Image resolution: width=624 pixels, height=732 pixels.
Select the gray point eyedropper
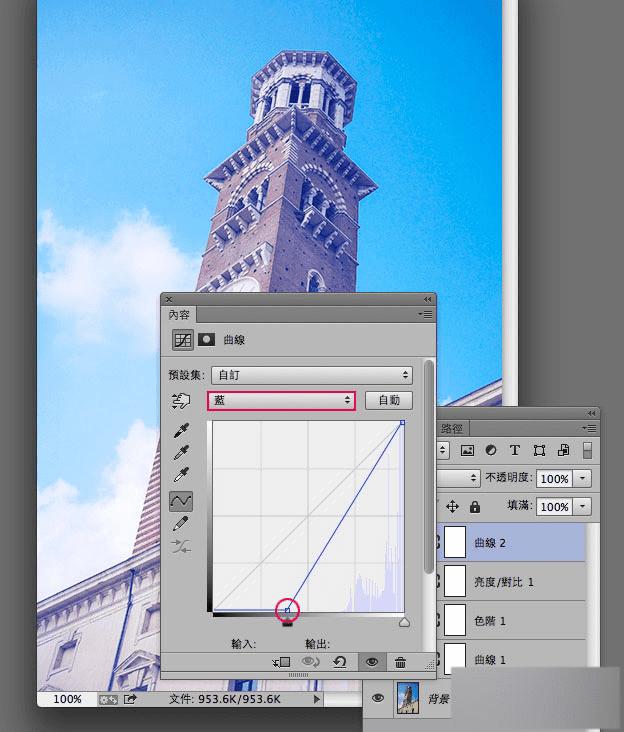point(181,452)
